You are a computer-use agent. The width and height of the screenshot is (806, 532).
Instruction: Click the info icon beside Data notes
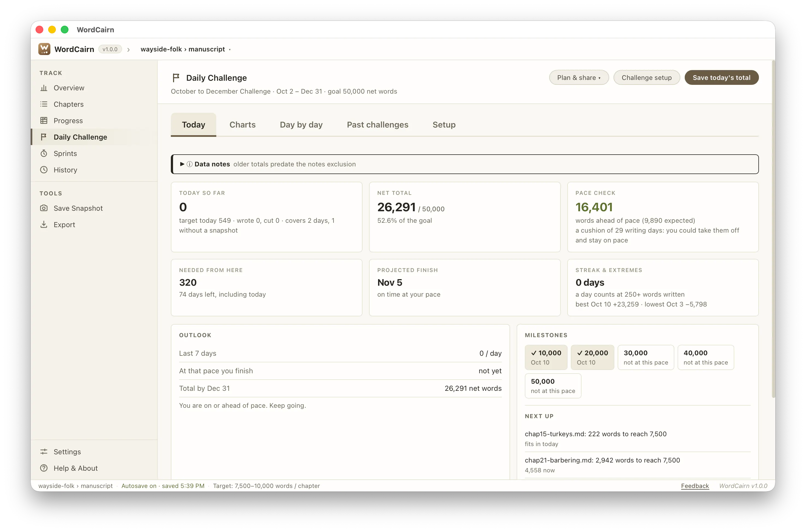click(190, 164)
